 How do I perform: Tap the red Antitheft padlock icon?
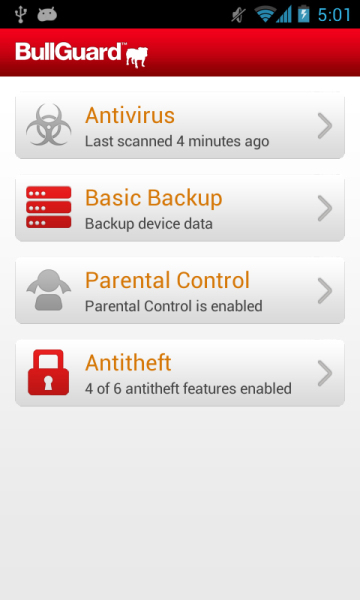[x=49, y=372]
